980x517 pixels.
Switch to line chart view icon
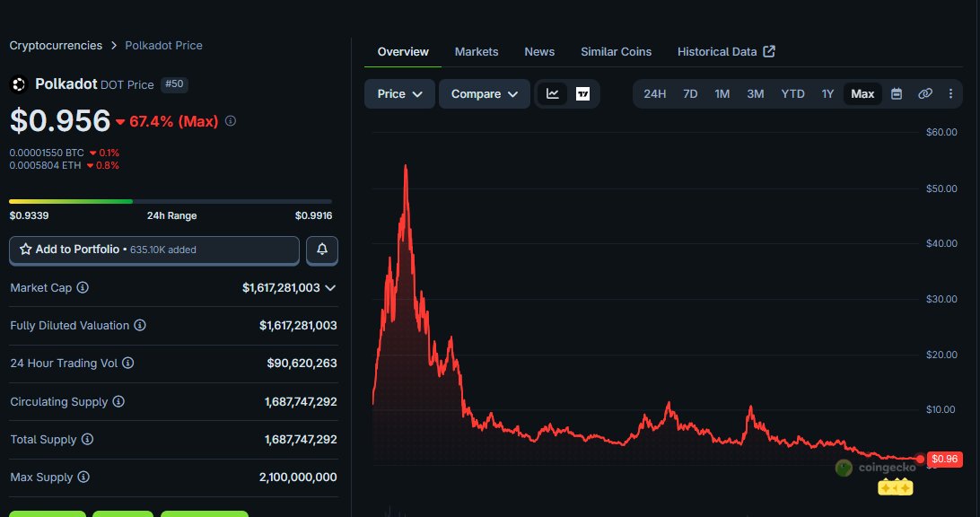tap(553, 93)
